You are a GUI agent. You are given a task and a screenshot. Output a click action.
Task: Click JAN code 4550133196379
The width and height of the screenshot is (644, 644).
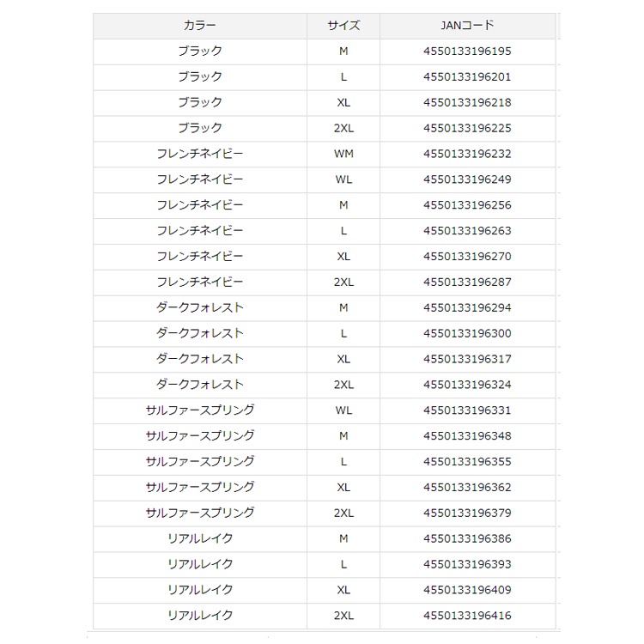point(467,513)
